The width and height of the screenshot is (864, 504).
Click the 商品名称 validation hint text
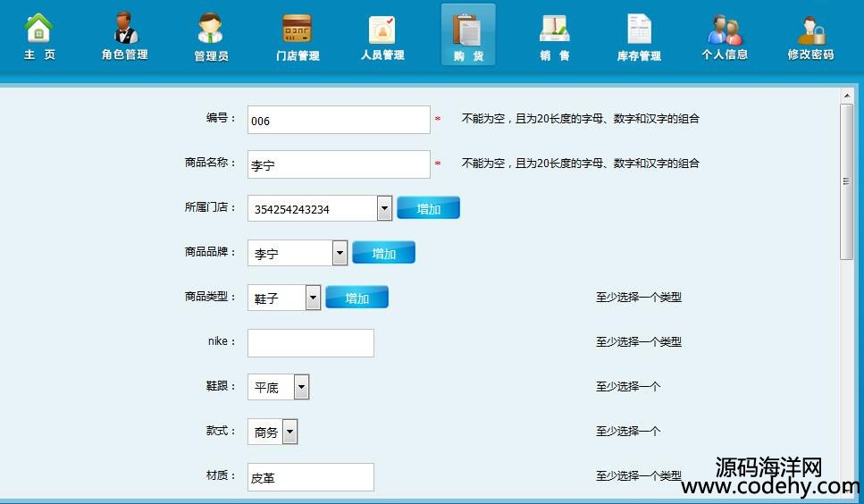[580, 163]
